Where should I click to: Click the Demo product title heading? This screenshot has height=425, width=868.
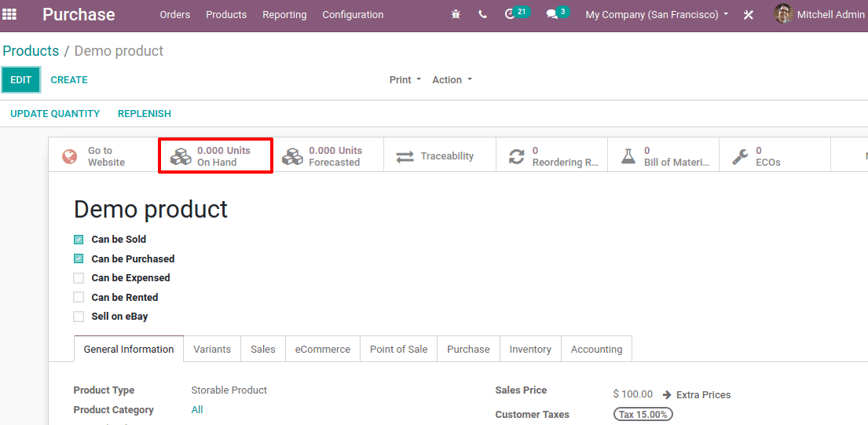tap(151, 209)
